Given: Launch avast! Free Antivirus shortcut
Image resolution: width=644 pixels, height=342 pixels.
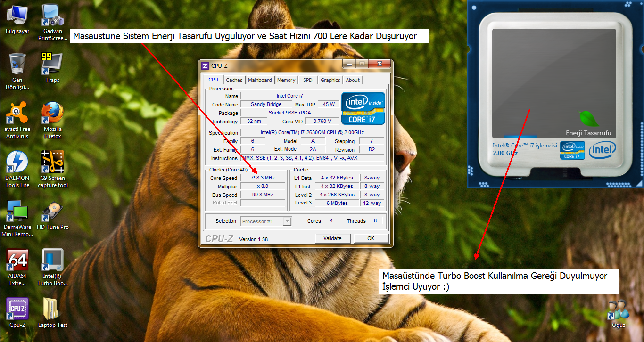Looking at the screenshot, I should click(x=17, y=120).
